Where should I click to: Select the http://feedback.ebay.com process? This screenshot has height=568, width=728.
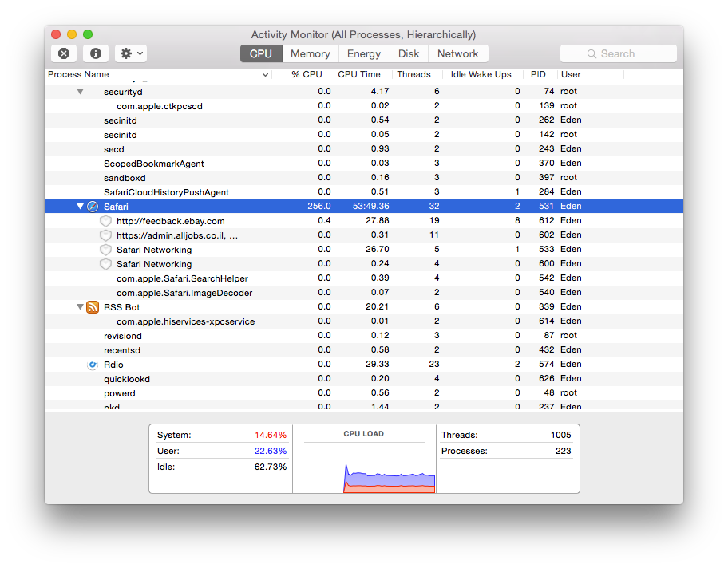coord(364,221)
